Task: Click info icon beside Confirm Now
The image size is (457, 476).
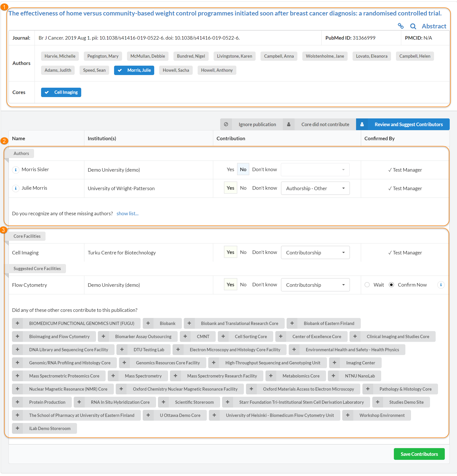Action: pos(441,285)
